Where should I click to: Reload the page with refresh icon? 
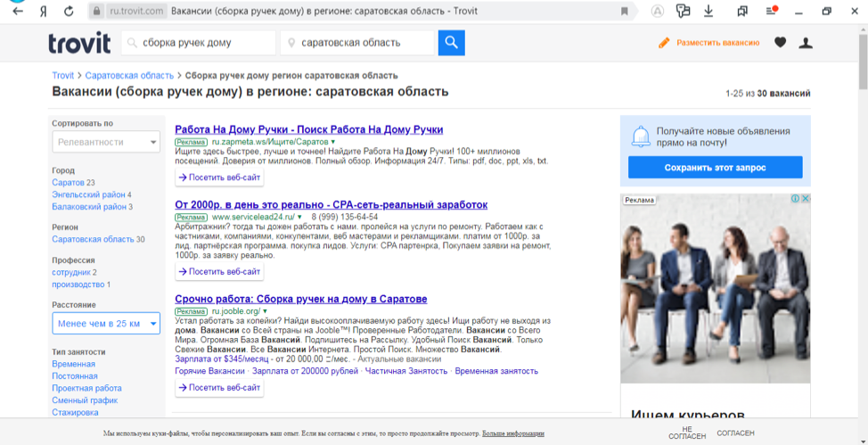click(x=69, y=11)
